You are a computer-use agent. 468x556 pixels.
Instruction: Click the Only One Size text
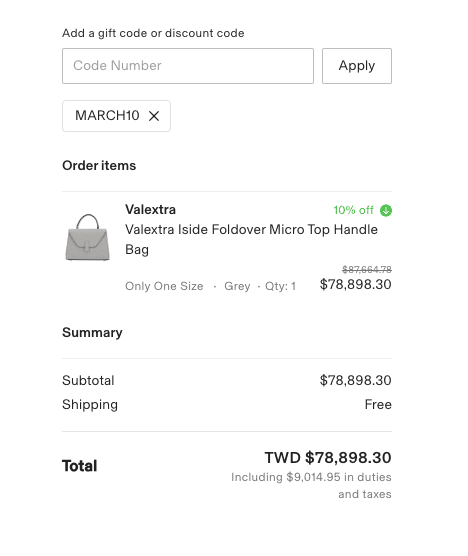(x=164, y=286)
